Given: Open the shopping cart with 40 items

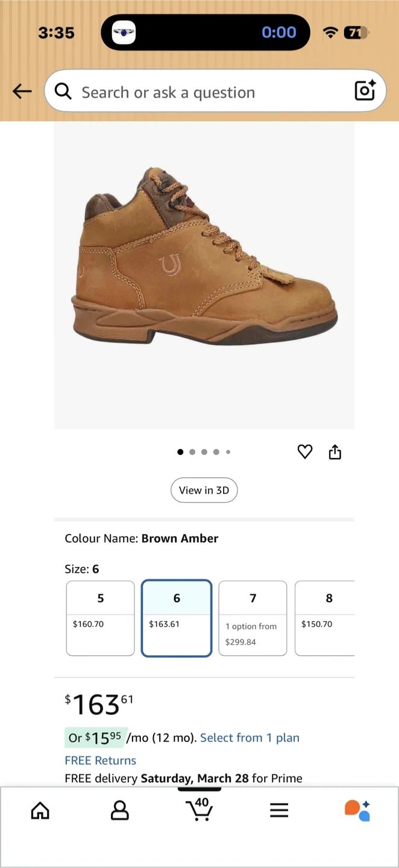Looking at the screenshot, I should pos(199,810).
